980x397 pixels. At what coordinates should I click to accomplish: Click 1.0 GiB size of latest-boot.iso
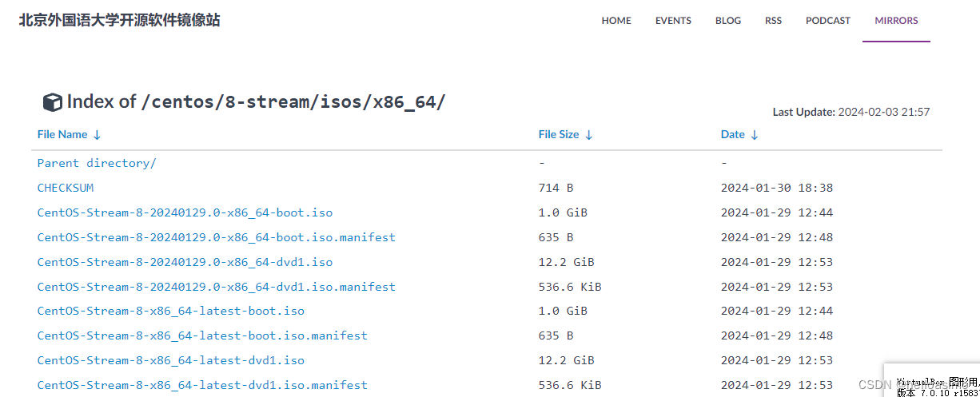(x=563, y=311)
